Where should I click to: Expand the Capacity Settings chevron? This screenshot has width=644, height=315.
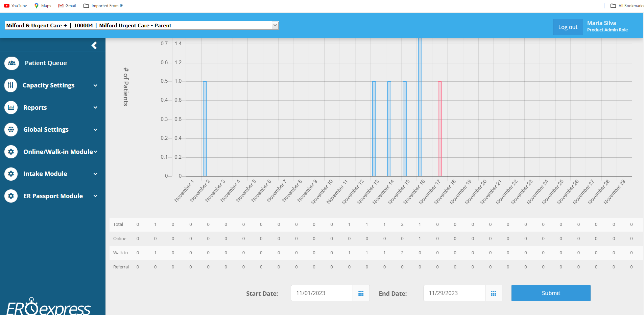(x=95, y=85)
